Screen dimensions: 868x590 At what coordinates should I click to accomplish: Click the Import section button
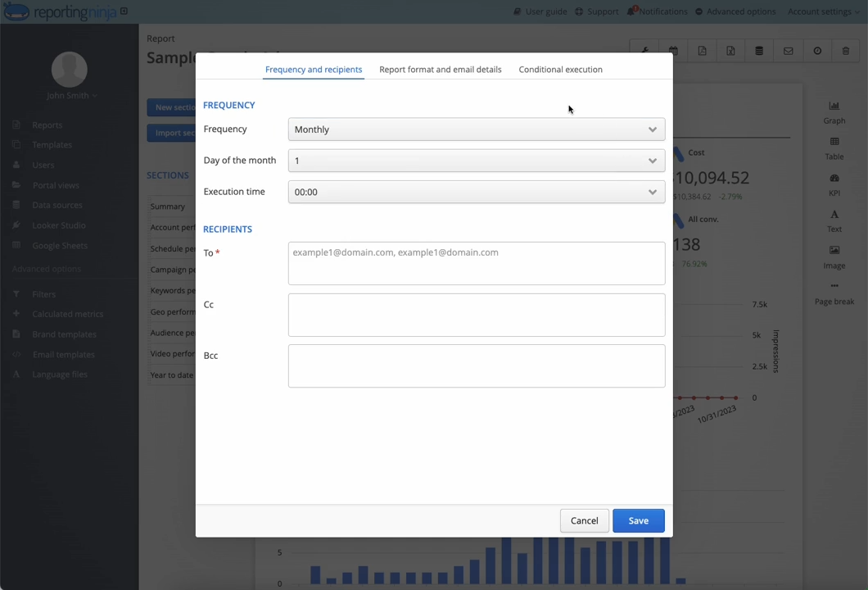(172, 133)
